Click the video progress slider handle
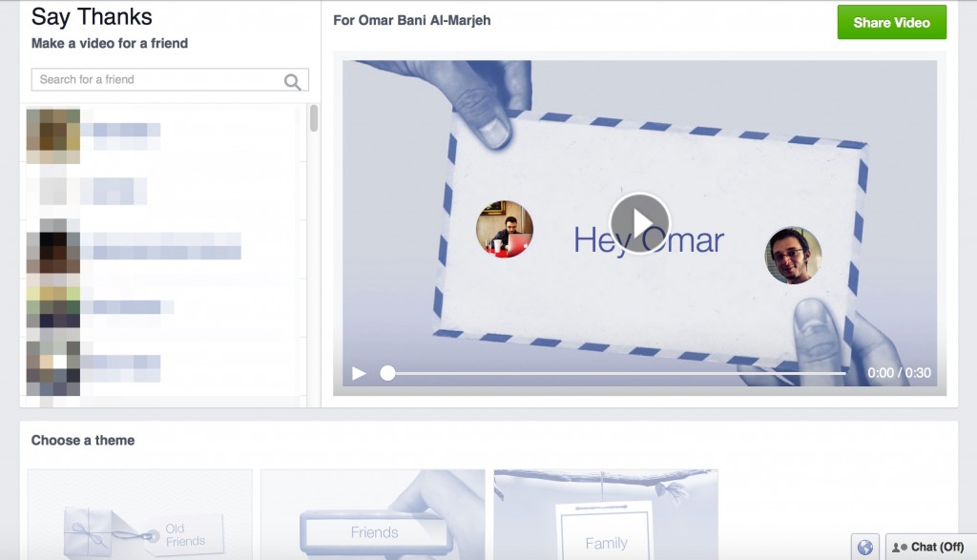Image resolution: width=977 pixels, height=560 pixels. [387, 373]
